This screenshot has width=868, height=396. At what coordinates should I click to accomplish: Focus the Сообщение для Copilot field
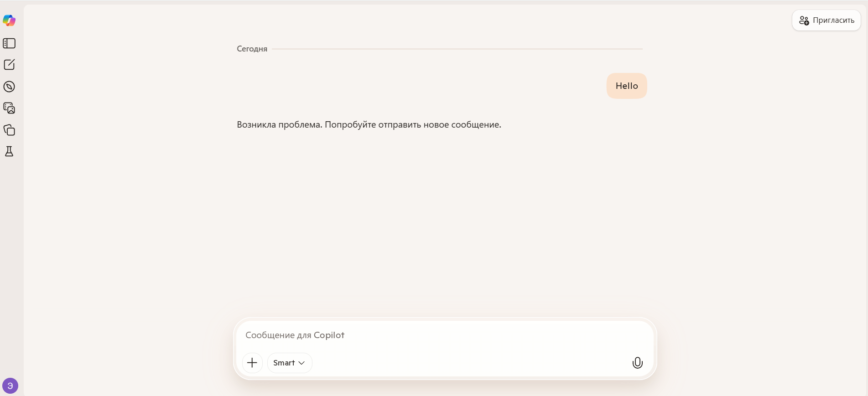[x=445, y=335]
